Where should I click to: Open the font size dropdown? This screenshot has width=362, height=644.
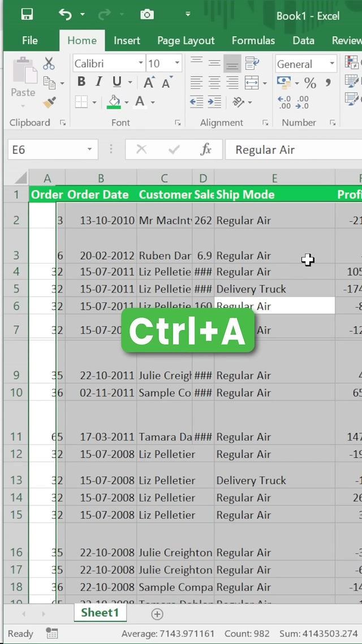tap(177, 63)
